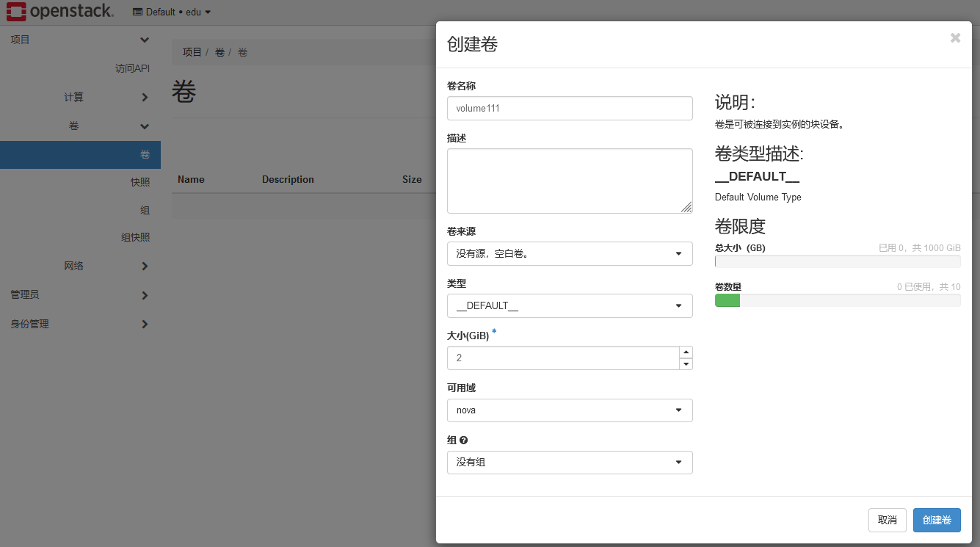Open the 组 dropdown showing 没有组
This screenshot has width=980, height=547.
(569, 463)
